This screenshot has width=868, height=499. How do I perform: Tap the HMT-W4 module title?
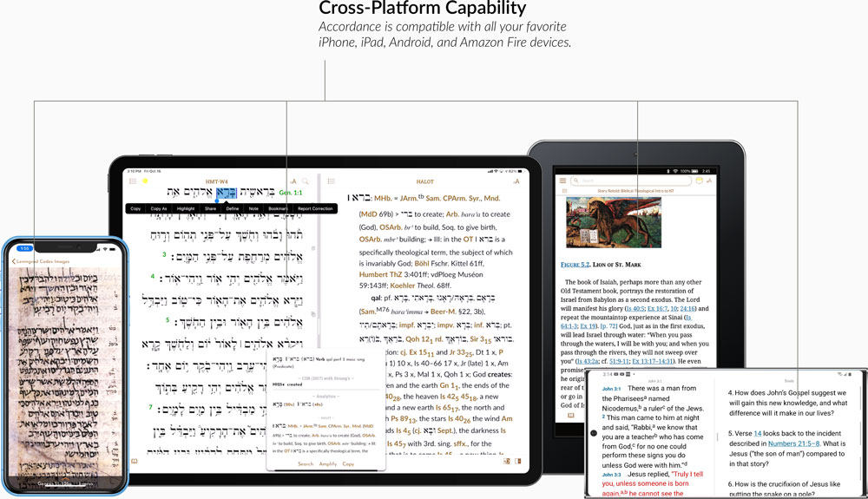pos(216,181)
